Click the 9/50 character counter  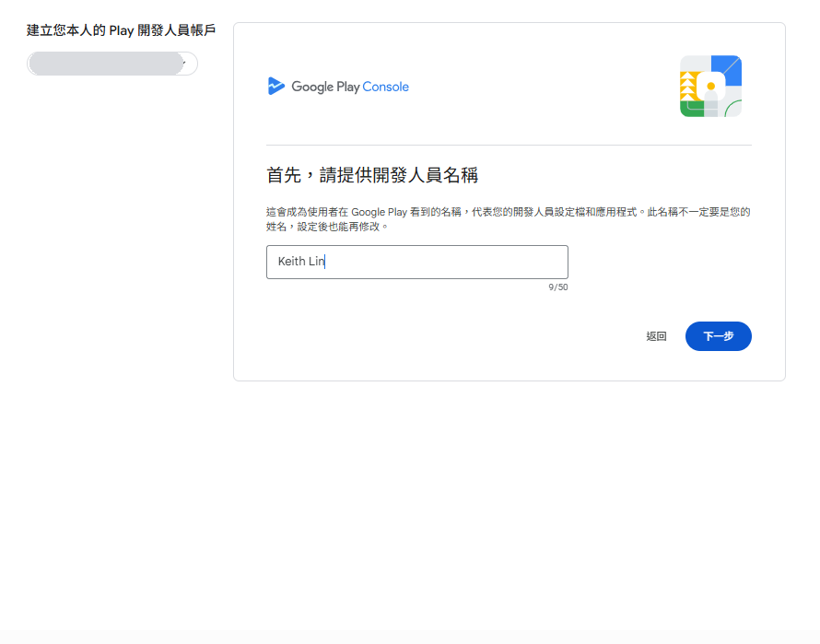point(558,287)
